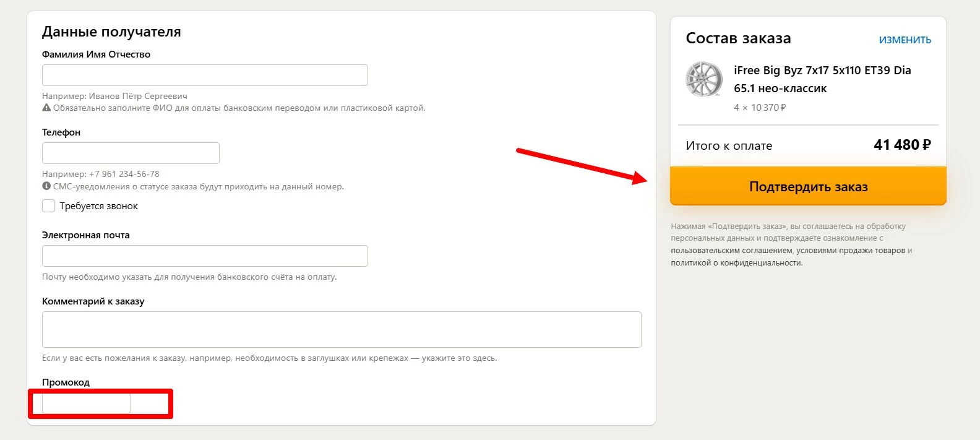The height and width of the screenshot is (440, 980).
Task: Click the "Телефон" field label
Action: (x=61, y=132)
